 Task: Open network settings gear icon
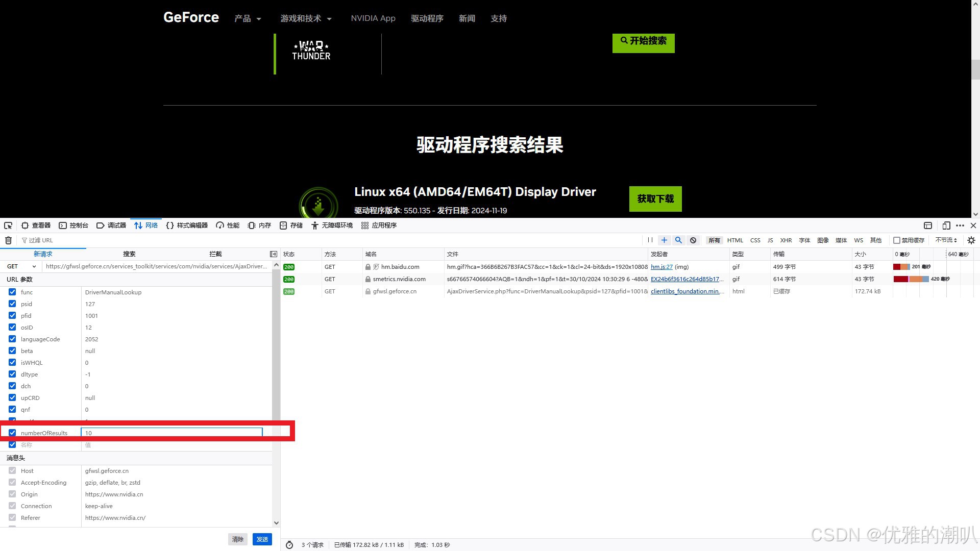tap(971, 240)
